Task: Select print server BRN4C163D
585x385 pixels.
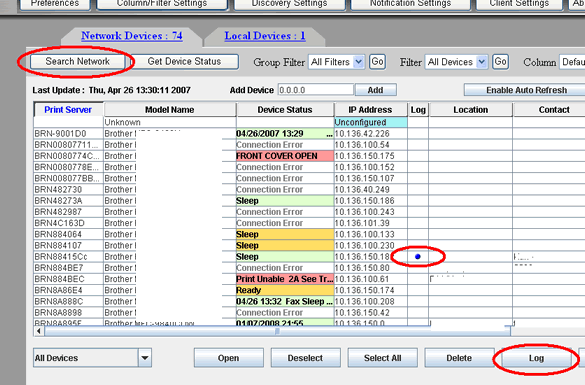Action: click(x=69, y=223)
